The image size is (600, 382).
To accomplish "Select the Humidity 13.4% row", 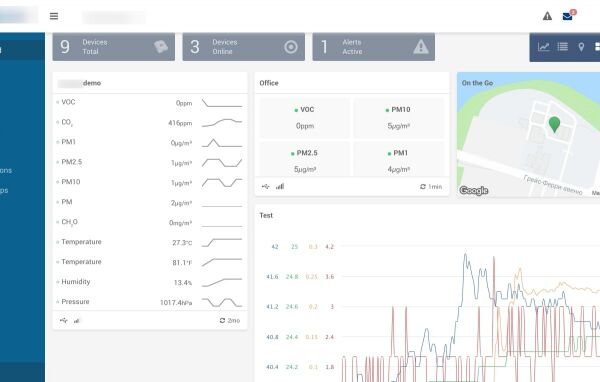I will click(150, 282).
